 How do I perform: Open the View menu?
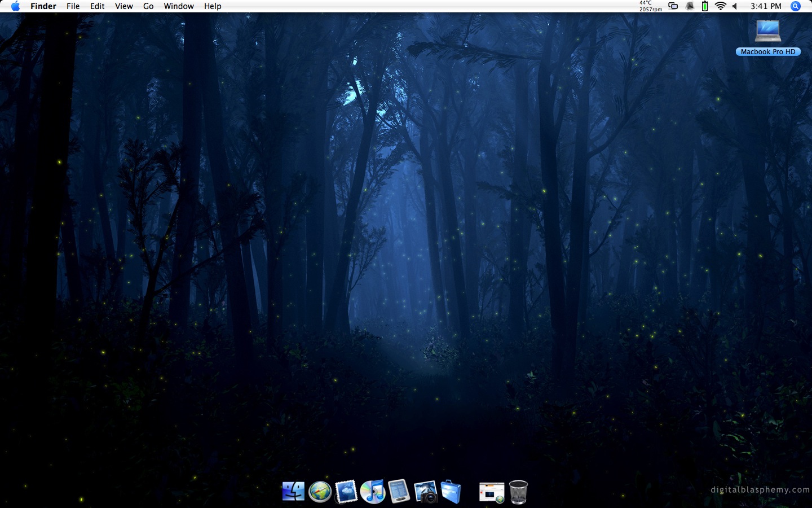pos(124,6)
